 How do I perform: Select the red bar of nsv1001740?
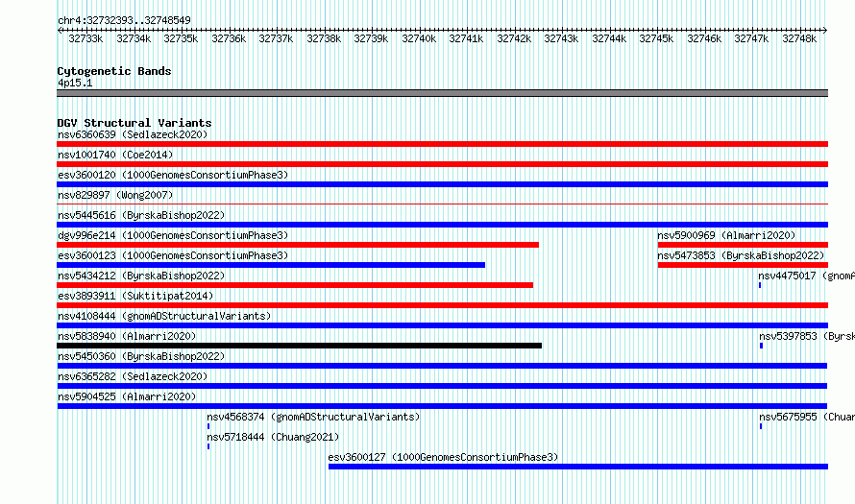pos(442,164)
